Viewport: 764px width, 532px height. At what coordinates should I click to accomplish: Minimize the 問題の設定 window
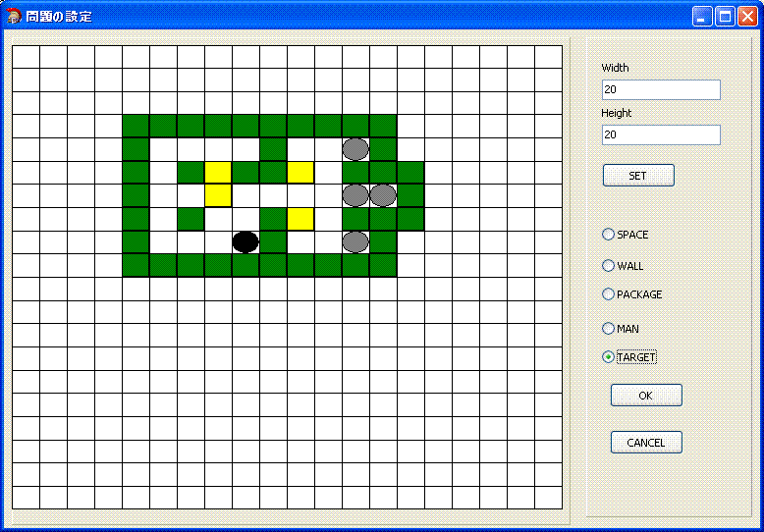702,17
